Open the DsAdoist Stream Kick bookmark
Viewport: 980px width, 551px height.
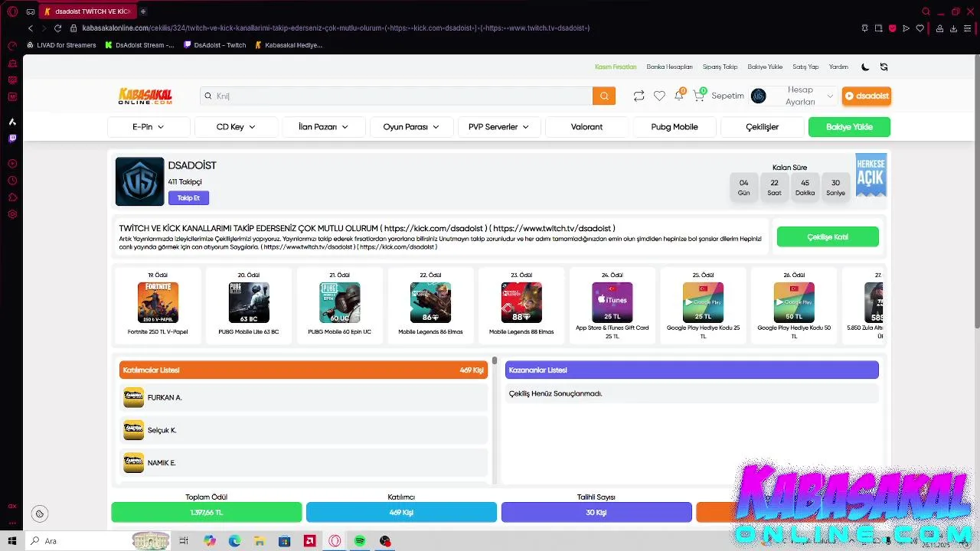pos(140,45)
